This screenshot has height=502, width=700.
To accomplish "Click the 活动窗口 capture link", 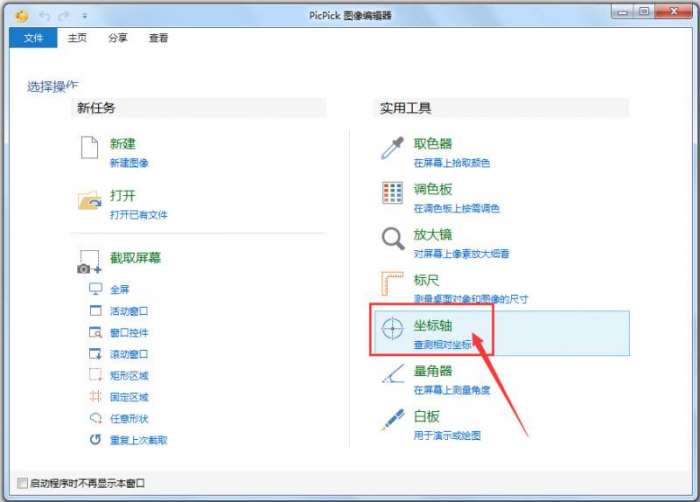I will tap(129, 311).
